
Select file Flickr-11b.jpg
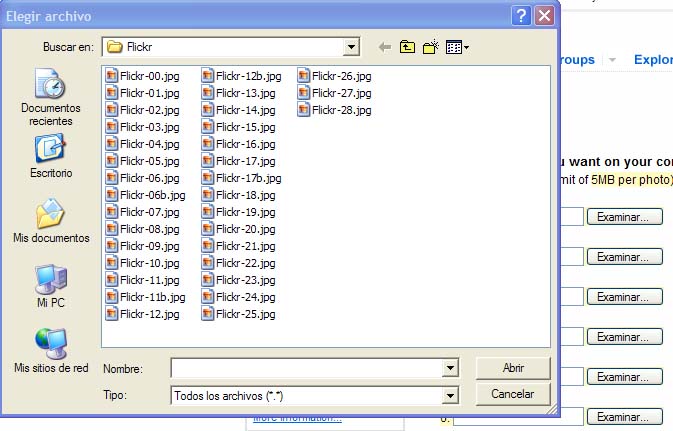tap(146, 297)
